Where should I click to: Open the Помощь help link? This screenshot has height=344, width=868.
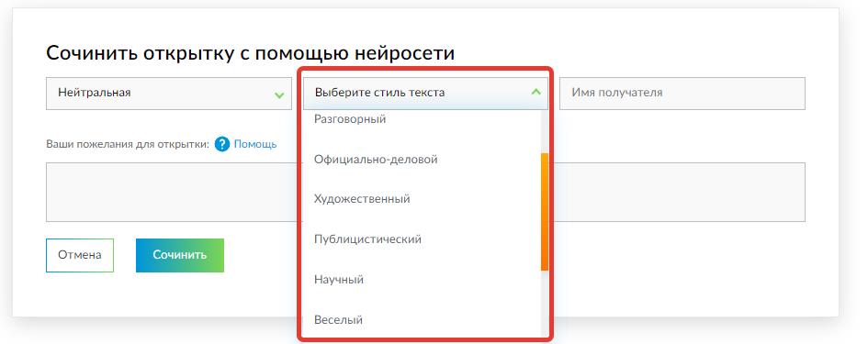pyautogui.click(x=255, y=144)
